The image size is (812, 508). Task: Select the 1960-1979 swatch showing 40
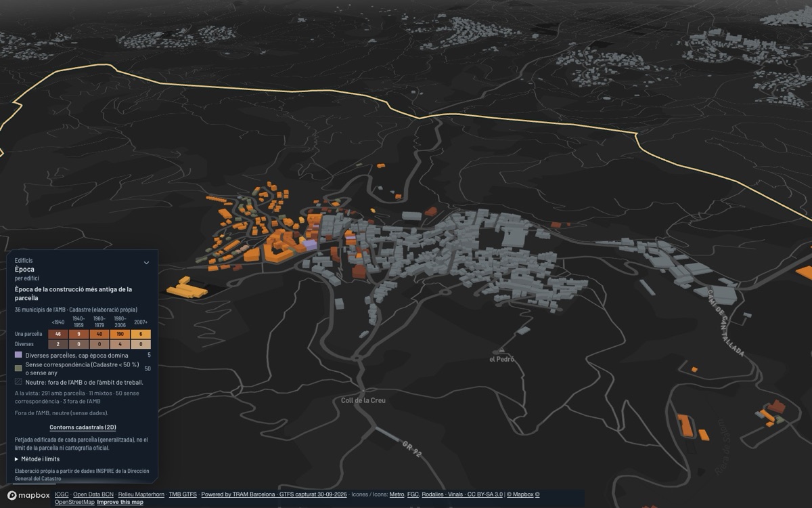pos(99,334)
